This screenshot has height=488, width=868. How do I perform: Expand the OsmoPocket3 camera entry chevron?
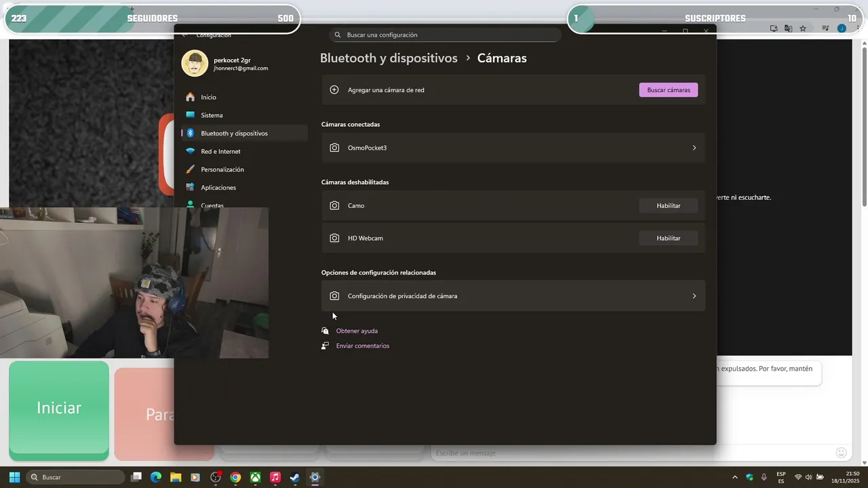pyautogui.click(x=694, y=148)
